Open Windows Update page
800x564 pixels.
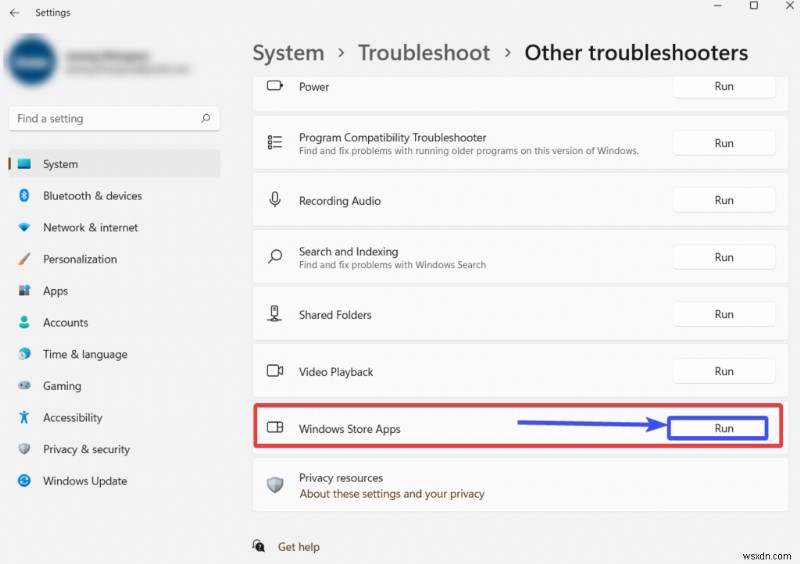(115, 480)
